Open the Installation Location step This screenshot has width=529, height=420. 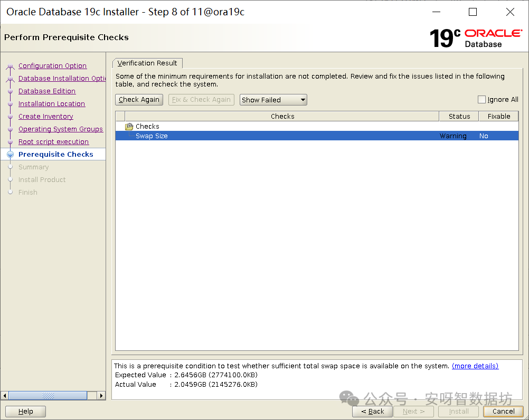tap(52, 104)
